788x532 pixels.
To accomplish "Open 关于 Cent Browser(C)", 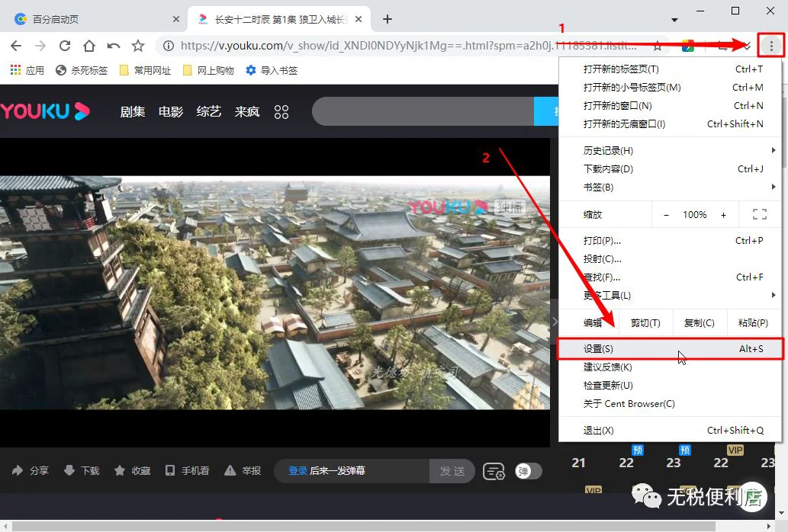I will tap(671, 403).
